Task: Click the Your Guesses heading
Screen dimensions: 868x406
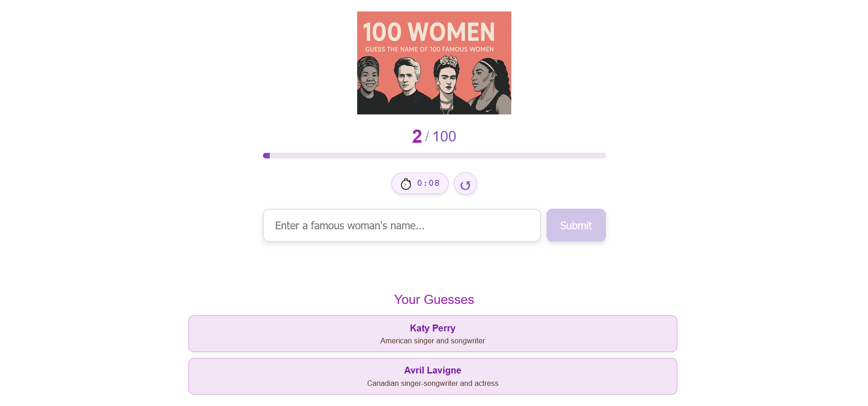Action: click(x=434, y=300)
